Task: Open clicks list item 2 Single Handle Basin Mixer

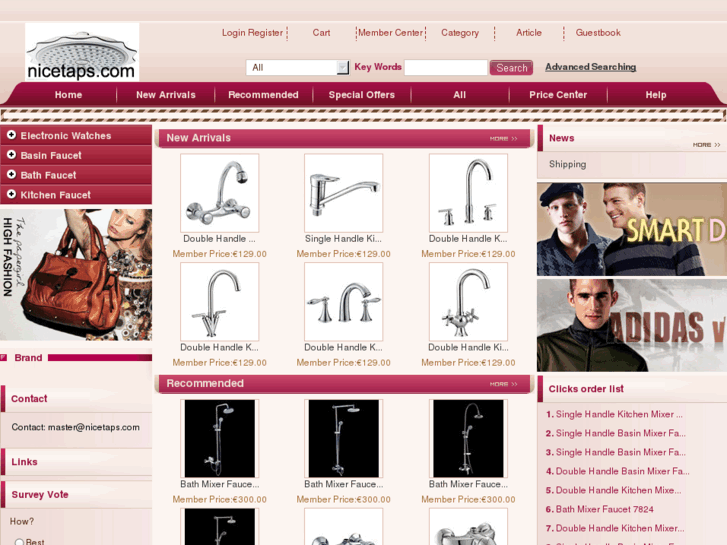Action: coord(621,433)
